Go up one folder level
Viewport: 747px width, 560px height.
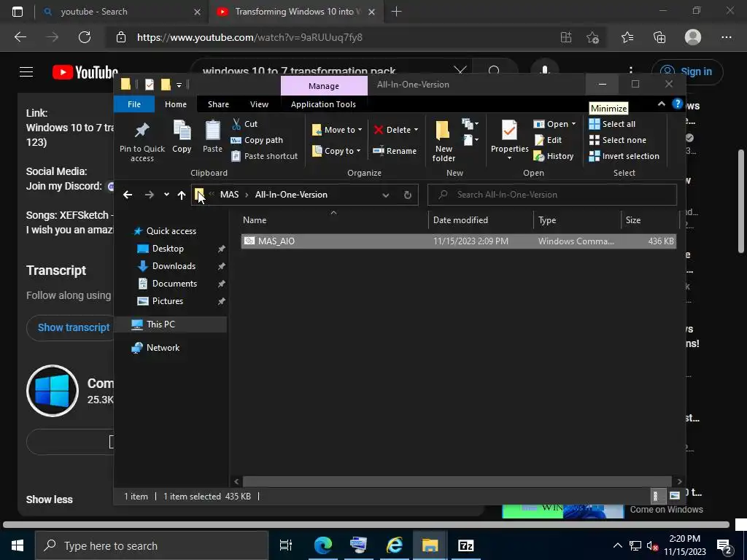tap(182, 195)
